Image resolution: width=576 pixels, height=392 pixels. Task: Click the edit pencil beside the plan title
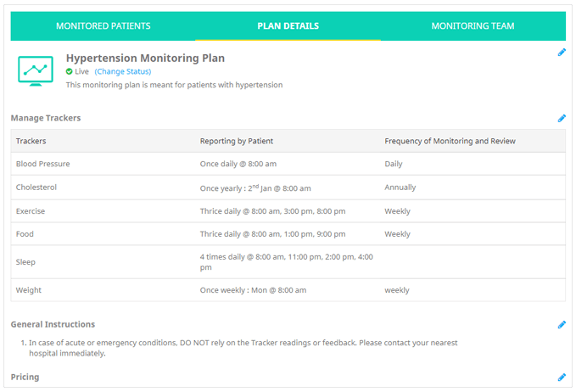(x=562, y=52)
